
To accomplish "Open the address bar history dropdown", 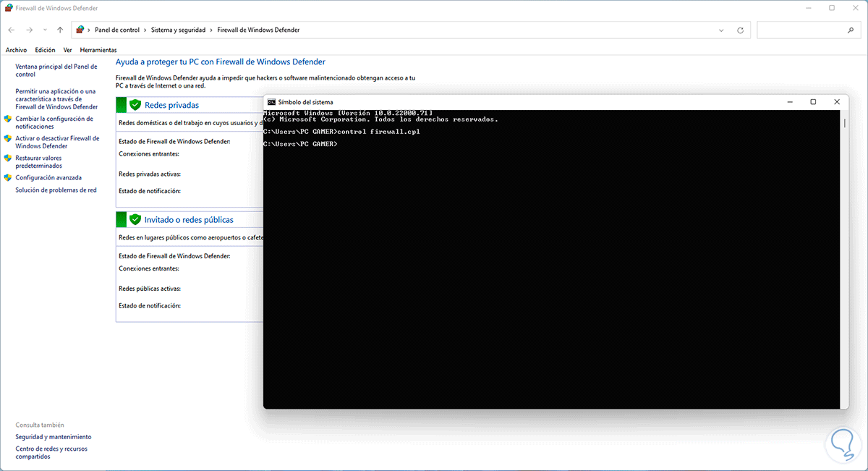I will point(722,30).
